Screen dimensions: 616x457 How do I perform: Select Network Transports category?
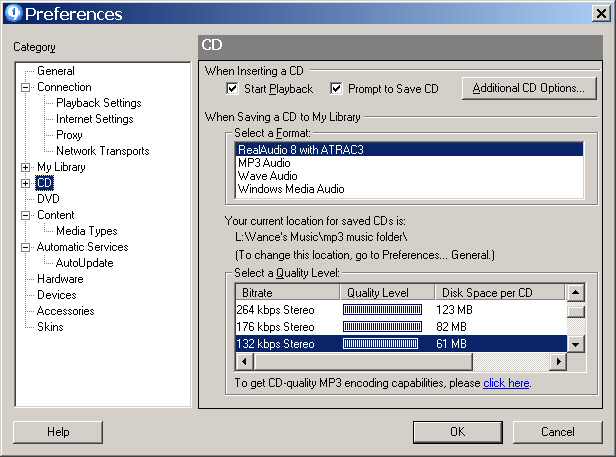[103, 151]
